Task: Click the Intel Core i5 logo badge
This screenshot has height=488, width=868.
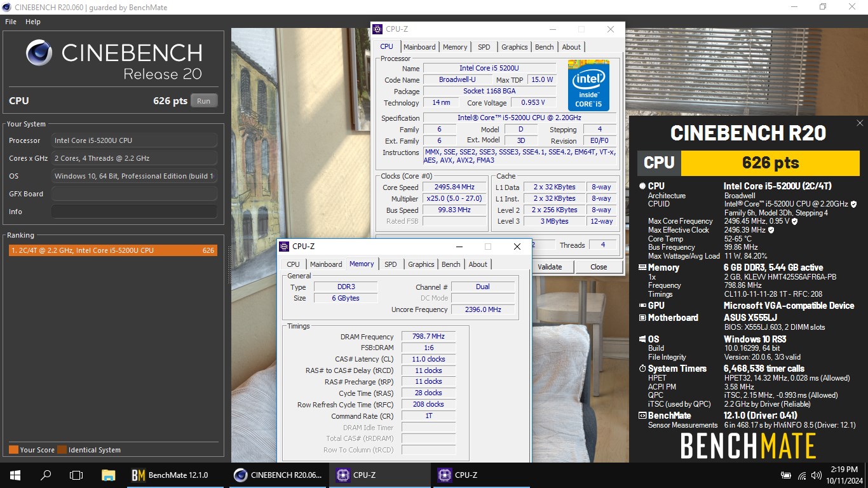Action: (588, 85)
